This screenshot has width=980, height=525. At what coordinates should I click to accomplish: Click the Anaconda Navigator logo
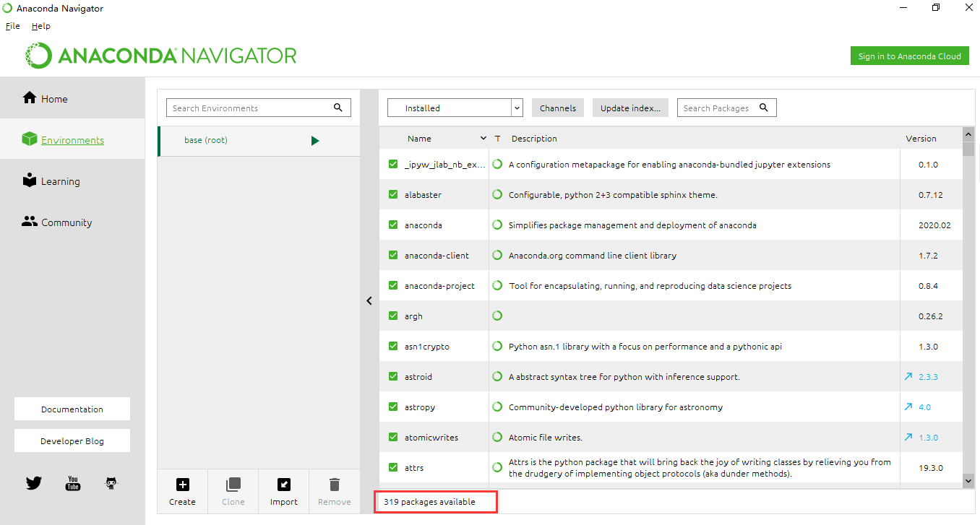coord(161,56)
